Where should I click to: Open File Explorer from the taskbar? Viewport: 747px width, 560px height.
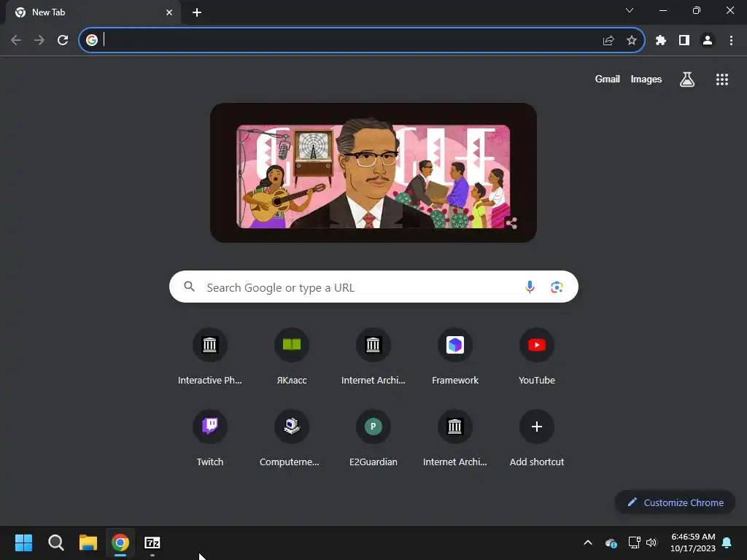pyautogui.click(x=88, y=542)
